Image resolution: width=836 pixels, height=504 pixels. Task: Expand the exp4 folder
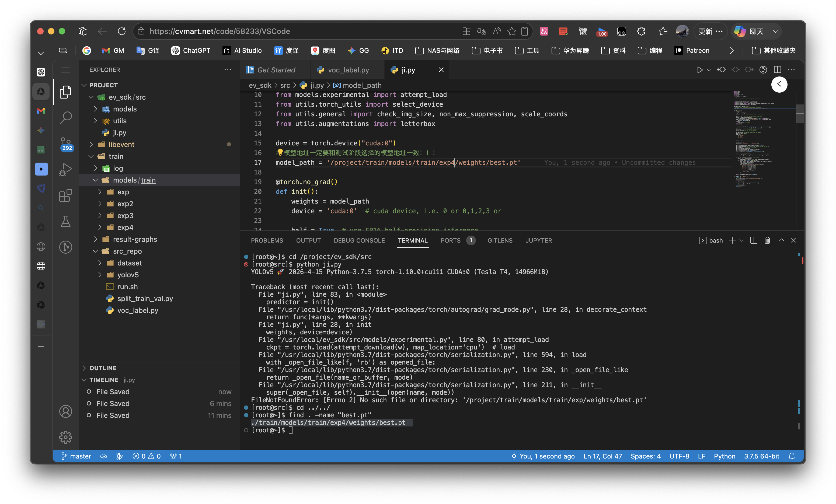coord(125,227)
